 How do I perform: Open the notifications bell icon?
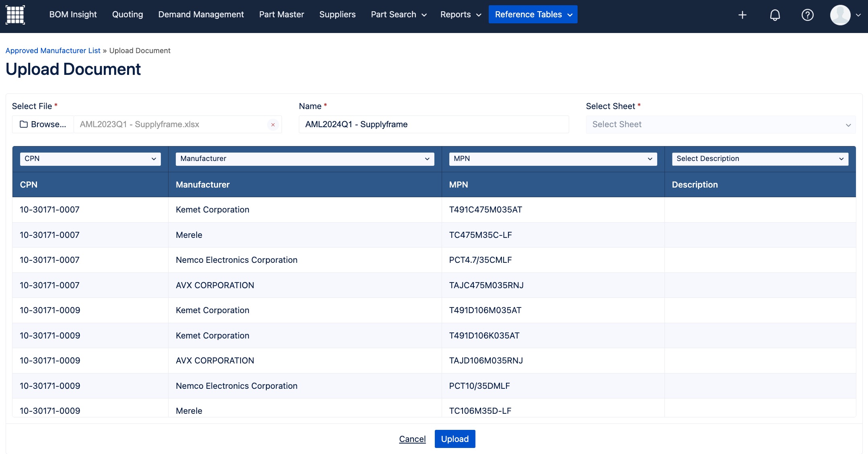click(x=775, y=15)
